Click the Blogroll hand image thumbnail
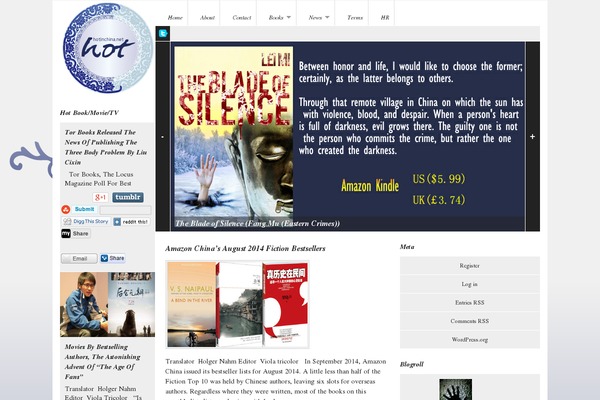This screenshot has width=600, height=400. click(x=455, y=389)
